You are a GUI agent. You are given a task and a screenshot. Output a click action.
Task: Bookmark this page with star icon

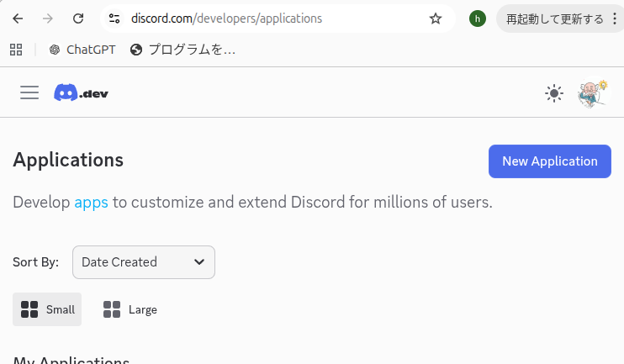436,18
